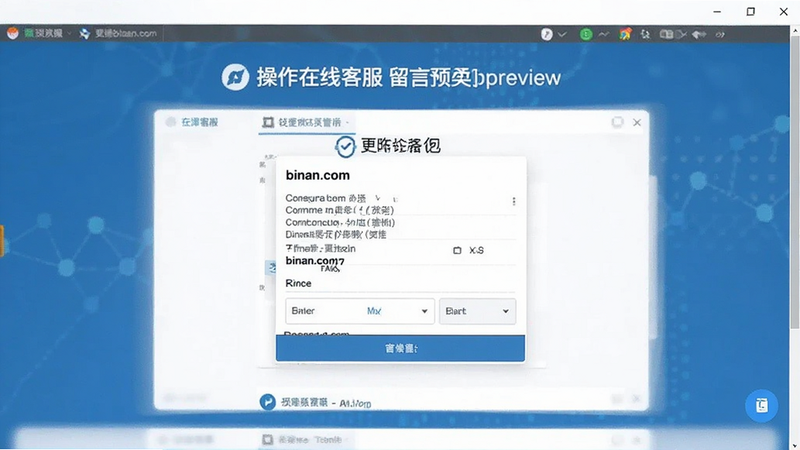Click the multicolored icon in the top toolbar
The height and width of the screenshot is (450, 800).
click(x=625, y=34)
